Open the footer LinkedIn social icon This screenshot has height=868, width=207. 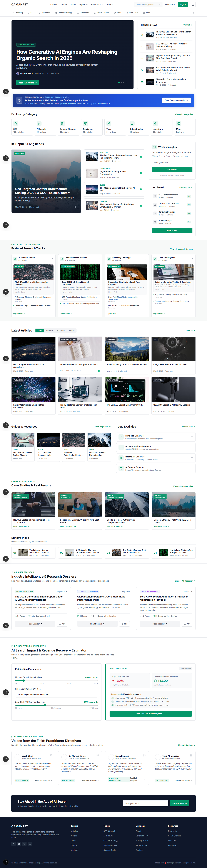pyautogui.click(x=19, y=844)
